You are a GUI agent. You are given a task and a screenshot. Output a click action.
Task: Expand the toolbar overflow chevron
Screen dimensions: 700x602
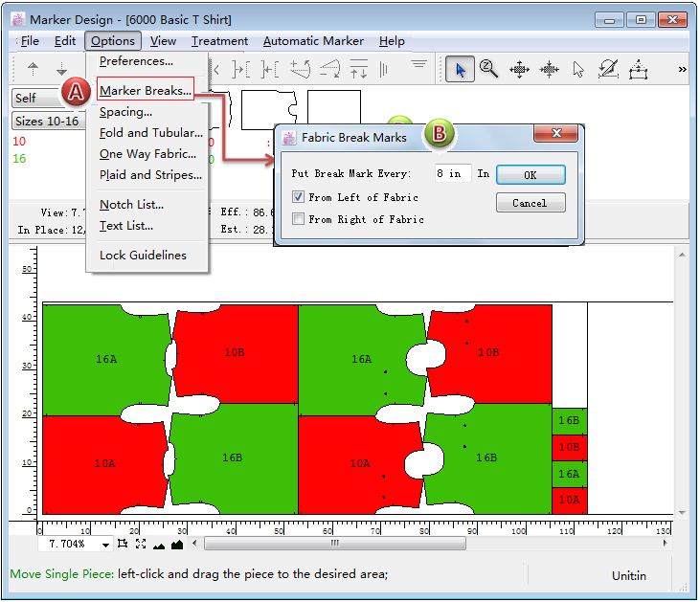pos(682,69)
